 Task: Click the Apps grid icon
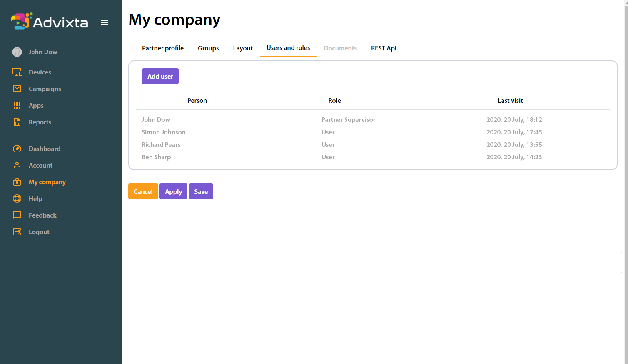click(17, 105)
